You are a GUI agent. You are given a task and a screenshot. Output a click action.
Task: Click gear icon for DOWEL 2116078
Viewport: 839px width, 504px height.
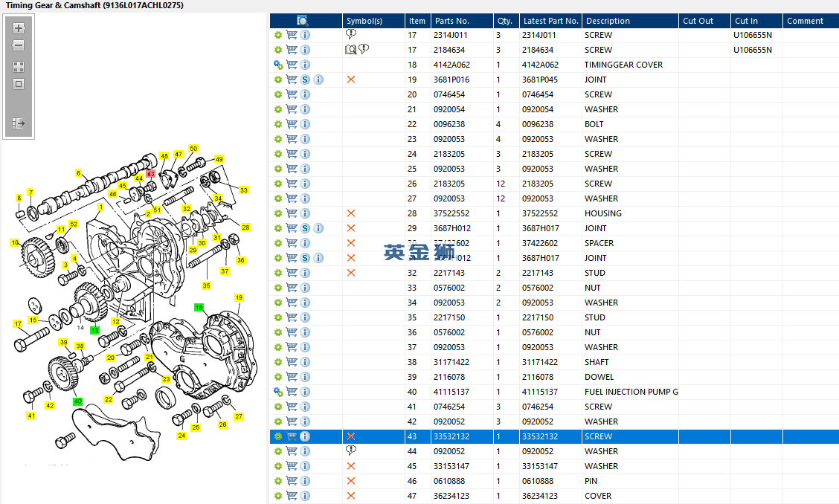[x=278, y=377]
